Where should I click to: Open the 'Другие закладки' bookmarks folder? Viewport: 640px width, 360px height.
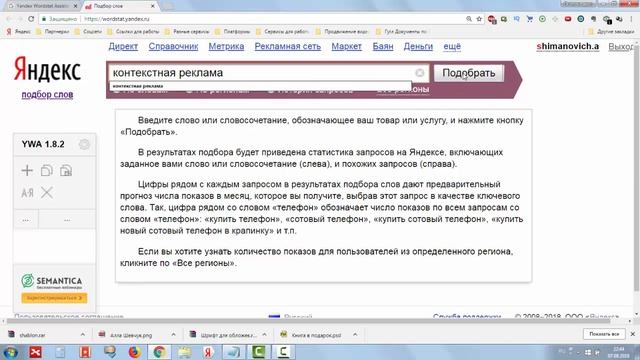click(611, 31)
